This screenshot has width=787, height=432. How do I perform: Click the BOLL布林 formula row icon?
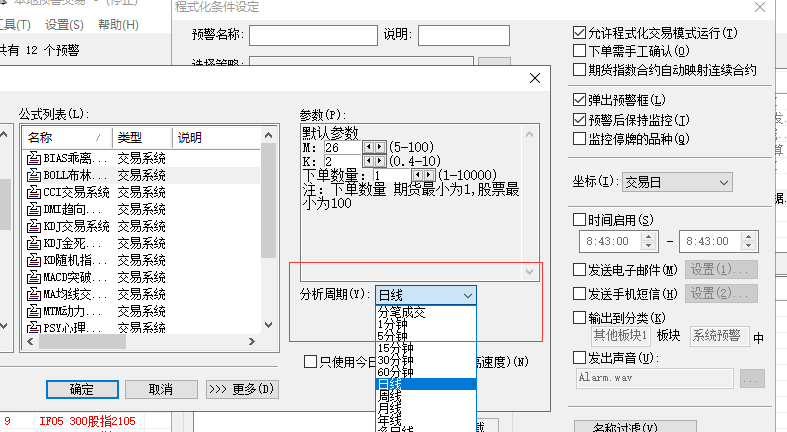[x=34, y=175]
